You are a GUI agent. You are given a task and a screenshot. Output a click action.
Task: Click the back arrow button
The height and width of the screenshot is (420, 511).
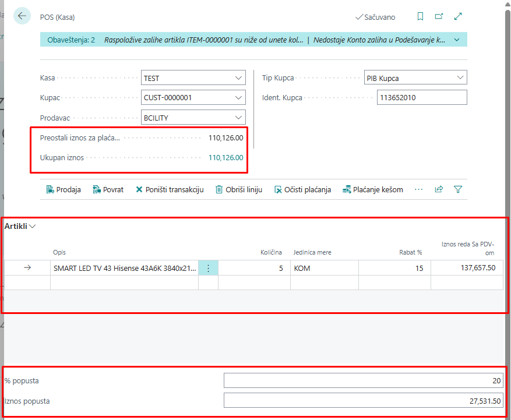pos(22,16)
